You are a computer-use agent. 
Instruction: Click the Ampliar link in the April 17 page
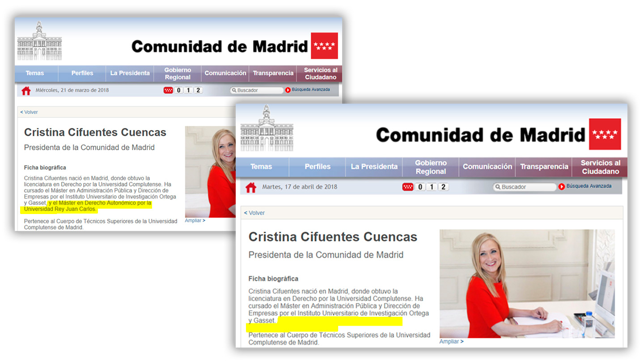pos(451,342)
